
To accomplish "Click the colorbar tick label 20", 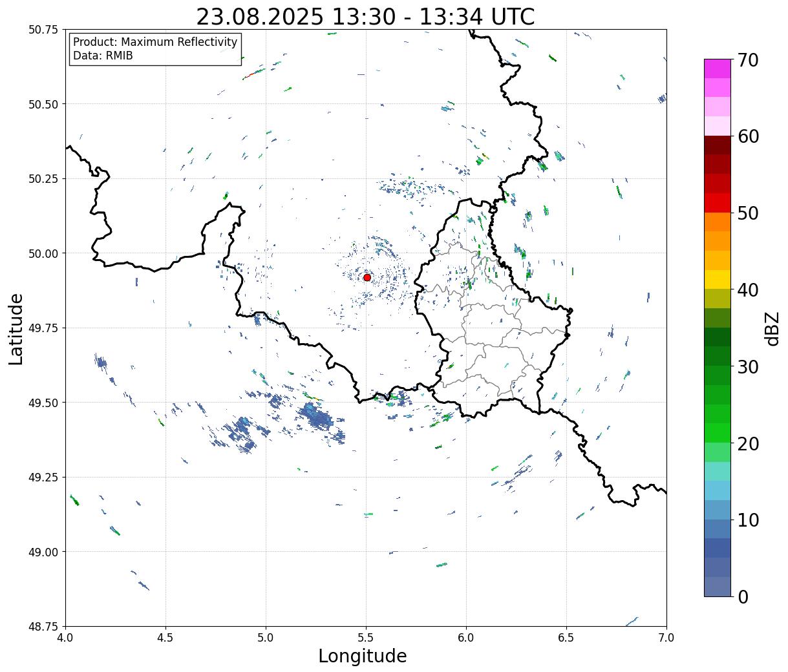I will tap(748, 443).
